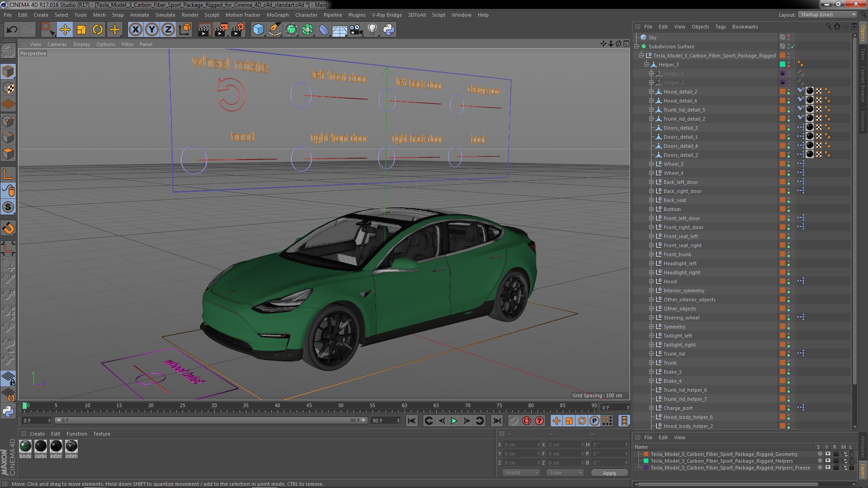
Task: Open the edit render settings icon
Action: click(x=238, y=30)
